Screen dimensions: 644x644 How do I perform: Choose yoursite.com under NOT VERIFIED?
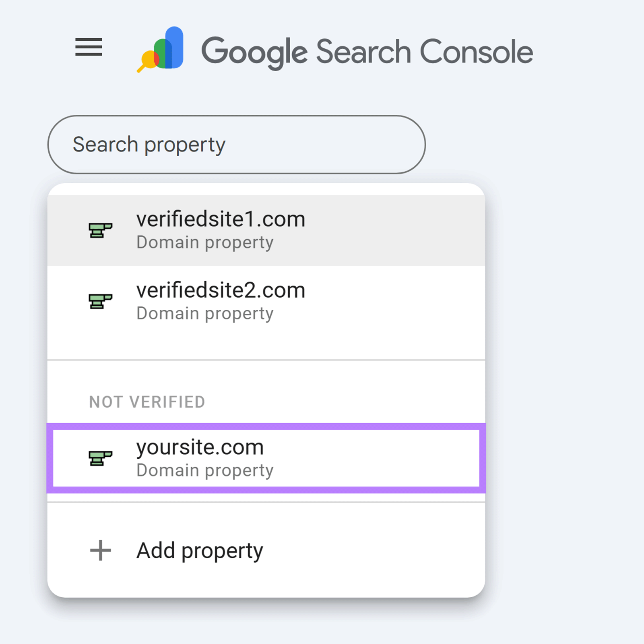[x=200, y=447]
